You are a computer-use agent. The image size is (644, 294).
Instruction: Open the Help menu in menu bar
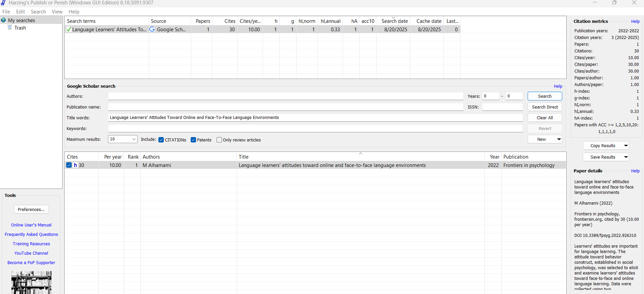pyautogui.click(x=74, y=12)
